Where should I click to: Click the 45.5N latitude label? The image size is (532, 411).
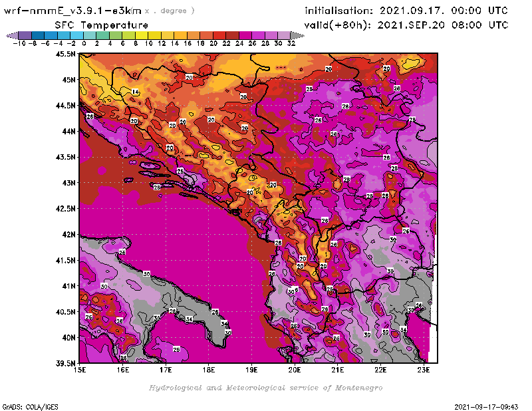(x=65, y=54)
